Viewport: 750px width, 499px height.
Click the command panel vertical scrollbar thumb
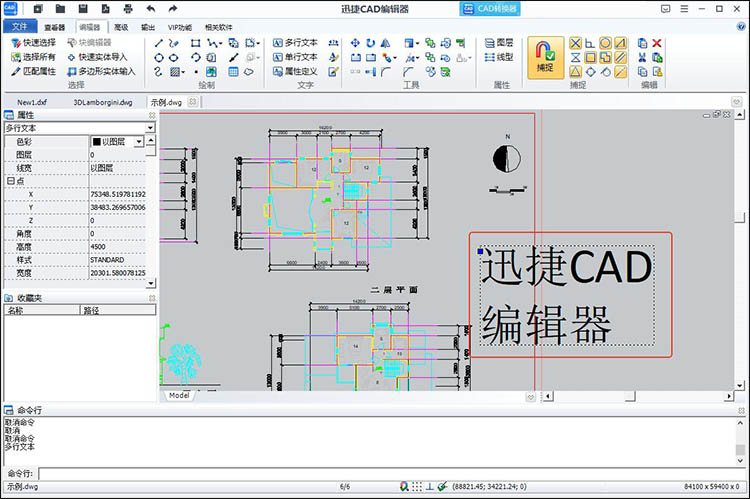[x=740, y=450]
